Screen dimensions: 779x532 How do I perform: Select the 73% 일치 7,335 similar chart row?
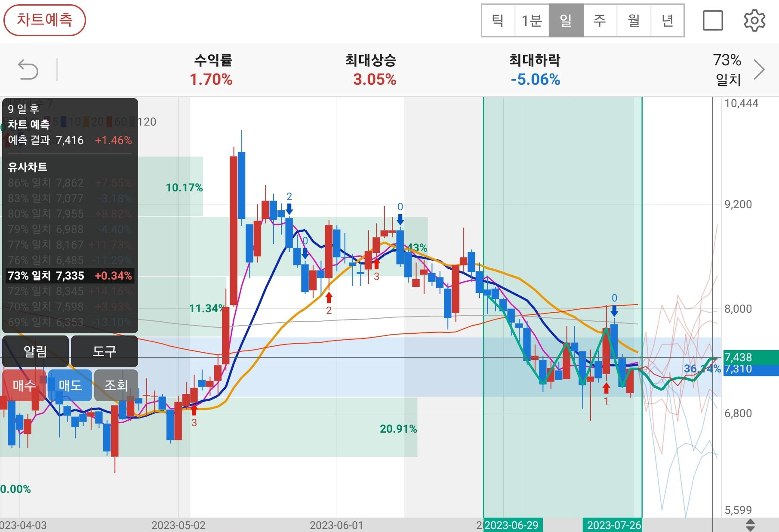pos(70,276)
